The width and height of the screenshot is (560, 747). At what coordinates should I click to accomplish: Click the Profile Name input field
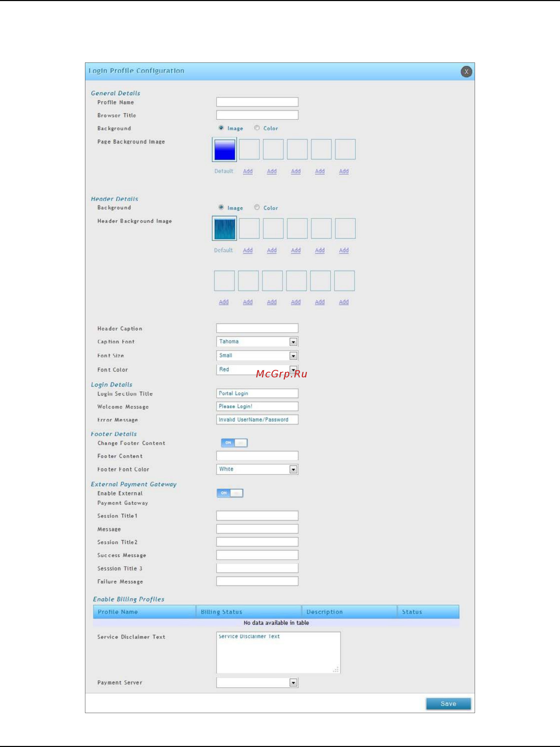[x=257, y=102]
